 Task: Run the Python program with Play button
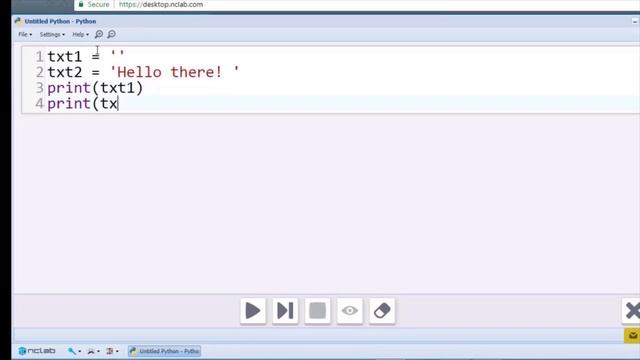[253, 311]
